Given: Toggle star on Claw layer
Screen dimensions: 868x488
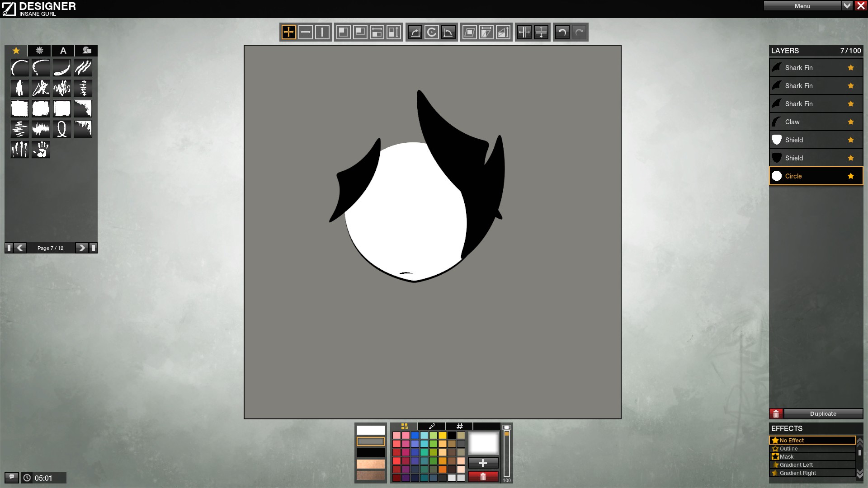Looking at the screenshot, I should click(851, 122).
